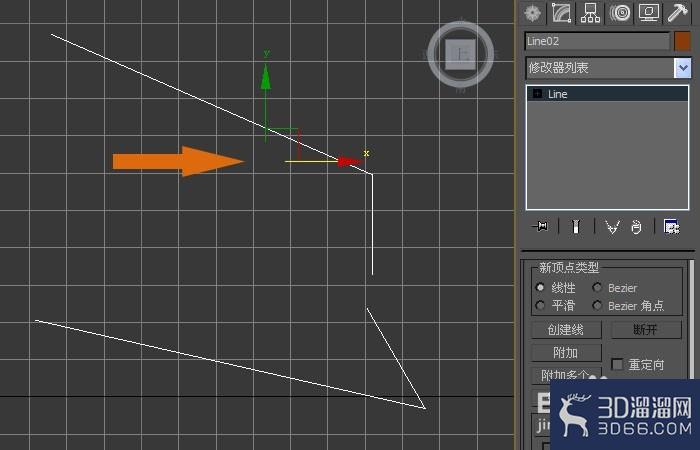Select the 线性 vertex type radio
This screenshot has width=700, height=450.
(540, 288)
